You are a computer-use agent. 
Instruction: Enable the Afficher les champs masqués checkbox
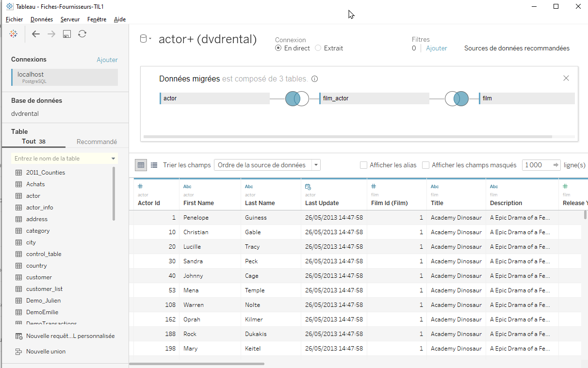coord(425,165)
